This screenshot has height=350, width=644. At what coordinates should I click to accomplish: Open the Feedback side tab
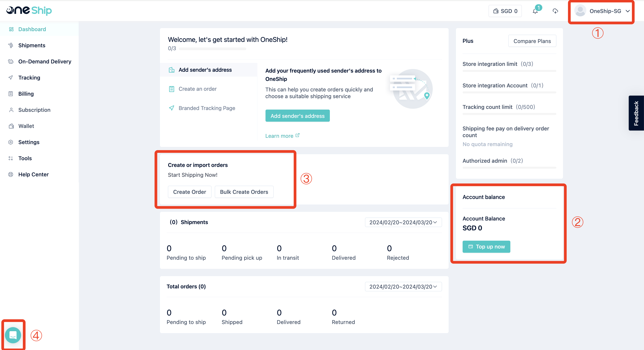coord(636,113)
